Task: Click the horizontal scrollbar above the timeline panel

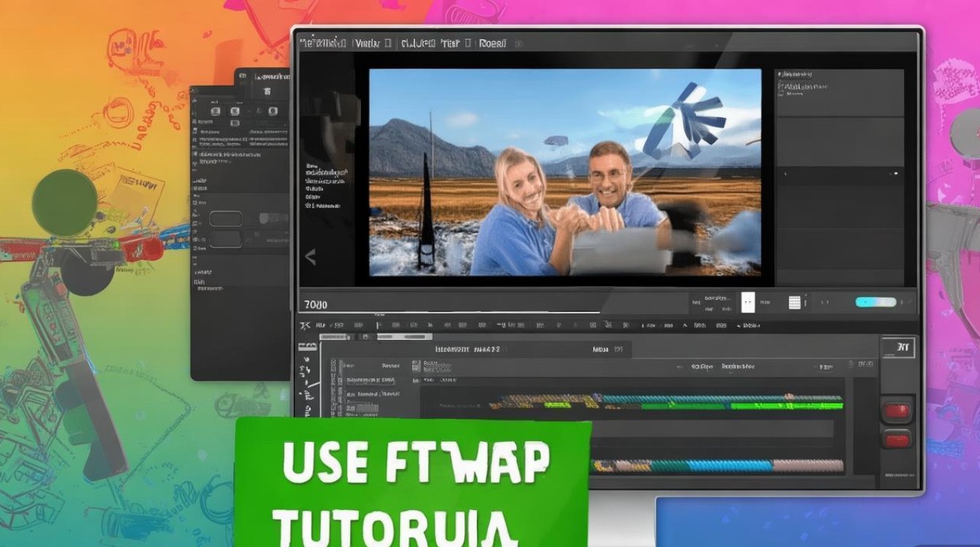Action: 376,337
